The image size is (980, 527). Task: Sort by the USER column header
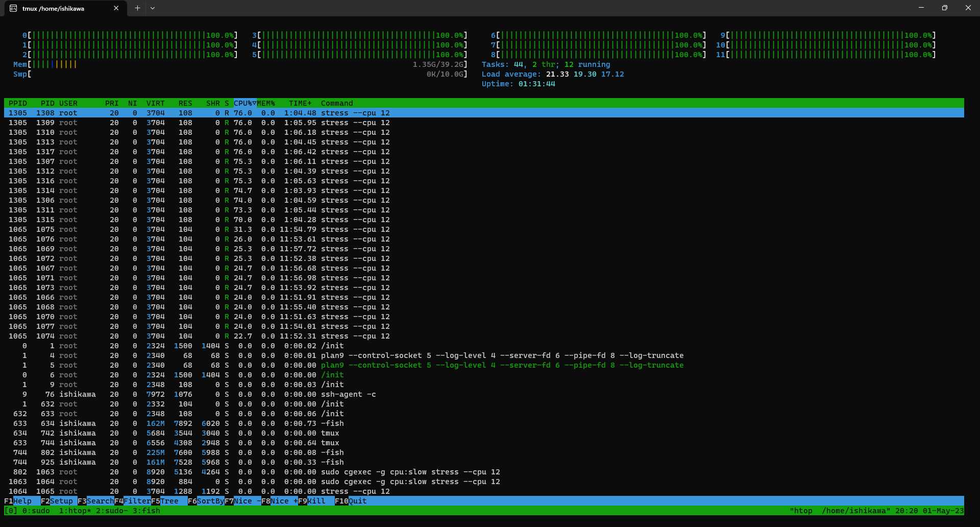[68, 103]
